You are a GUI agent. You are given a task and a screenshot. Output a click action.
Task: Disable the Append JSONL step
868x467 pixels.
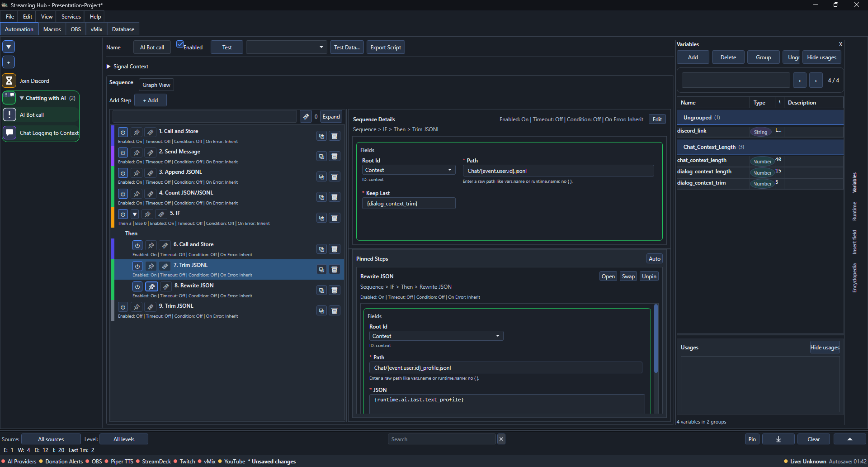(123, 173)
